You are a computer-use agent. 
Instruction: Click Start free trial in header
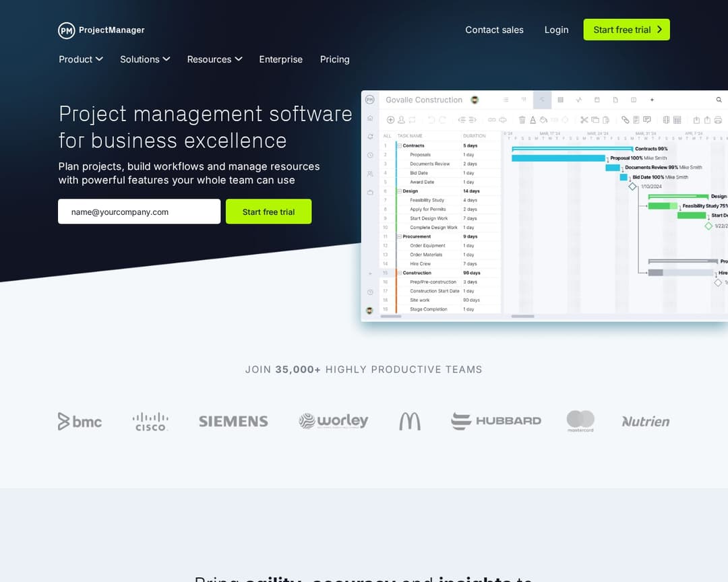[x=626, y=30]
